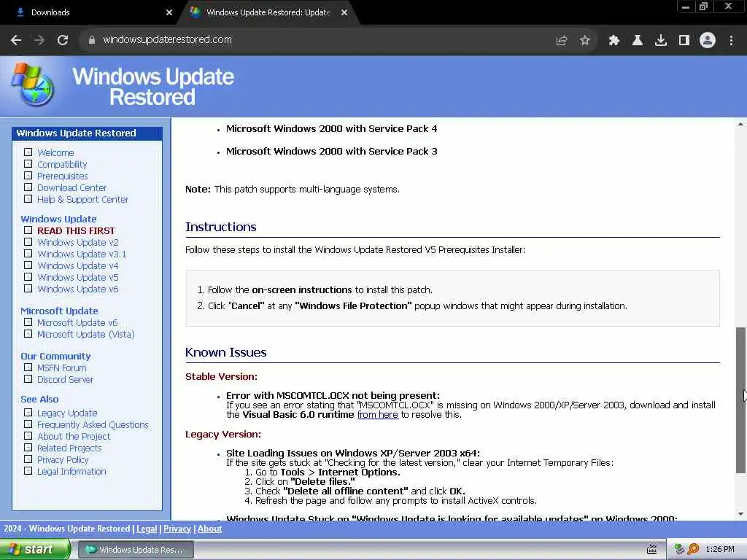Viewport: 747px width, 560px height.
Task: Open the Related Projects link
Action: pos(69,448)
